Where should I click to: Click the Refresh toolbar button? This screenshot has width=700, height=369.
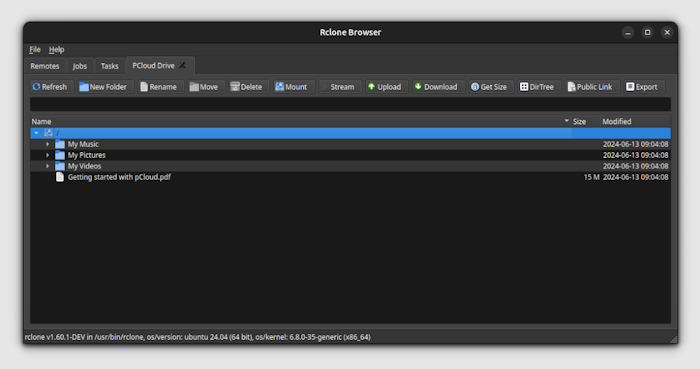coord(50,87)
